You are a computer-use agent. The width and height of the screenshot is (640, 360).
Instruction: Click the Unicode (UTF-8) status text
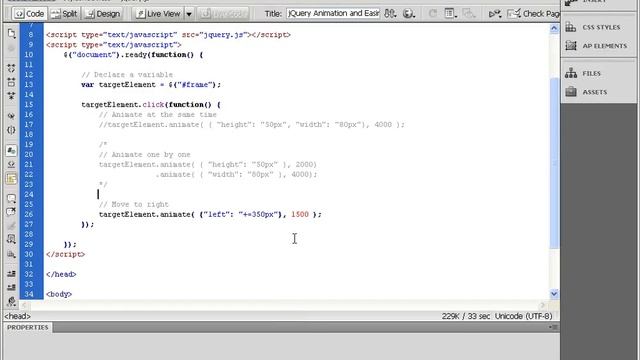[523, 316]
